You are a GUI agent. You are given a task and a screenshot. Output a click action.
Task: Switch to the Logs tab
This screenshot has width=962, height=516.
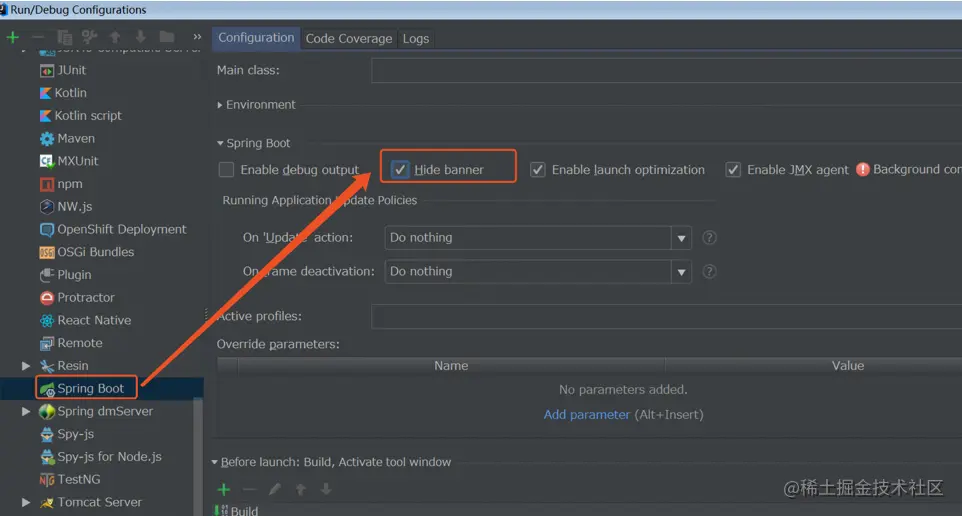(x=415, y=39)
